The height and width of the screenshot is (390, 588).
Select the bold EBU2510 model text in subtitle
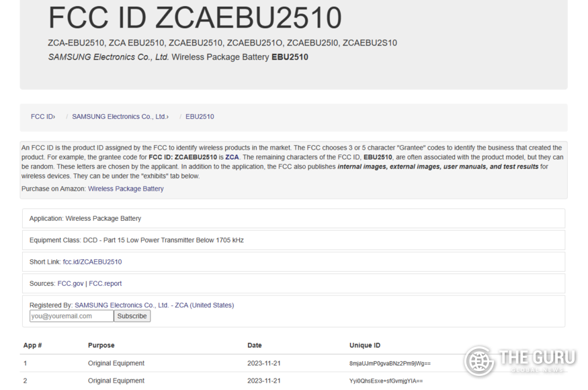pyautogui.click(x=290, y=57)
